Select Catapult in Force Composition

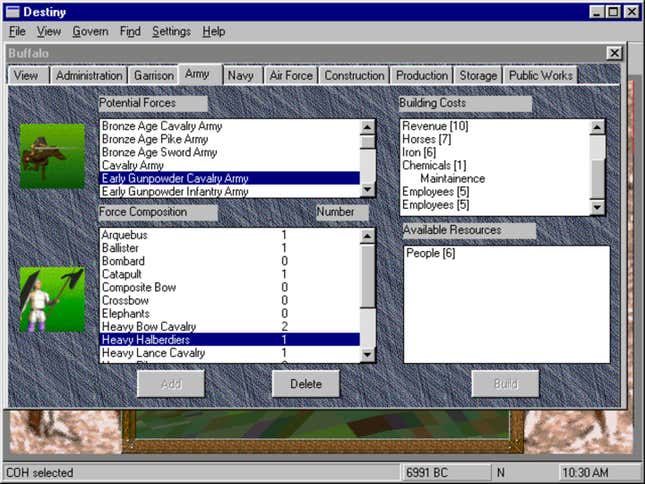tap(230, 274)
